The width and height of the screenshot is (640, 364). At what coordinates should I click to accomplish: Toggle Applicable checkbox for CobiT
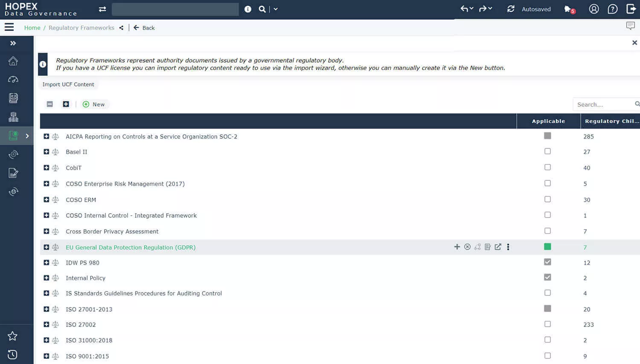pyautogui.click(x=547, y=167)
